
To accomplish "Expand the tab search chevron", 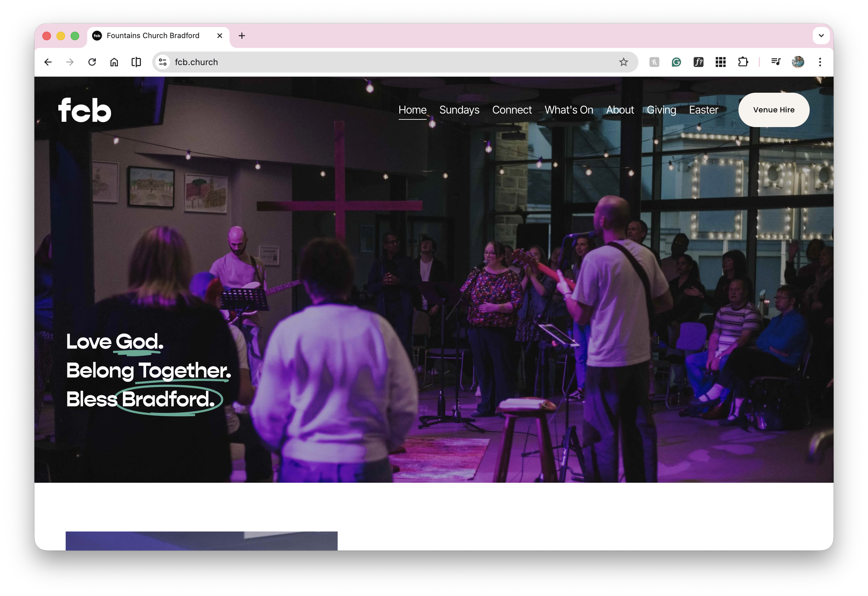I will [x=821, y=36].
